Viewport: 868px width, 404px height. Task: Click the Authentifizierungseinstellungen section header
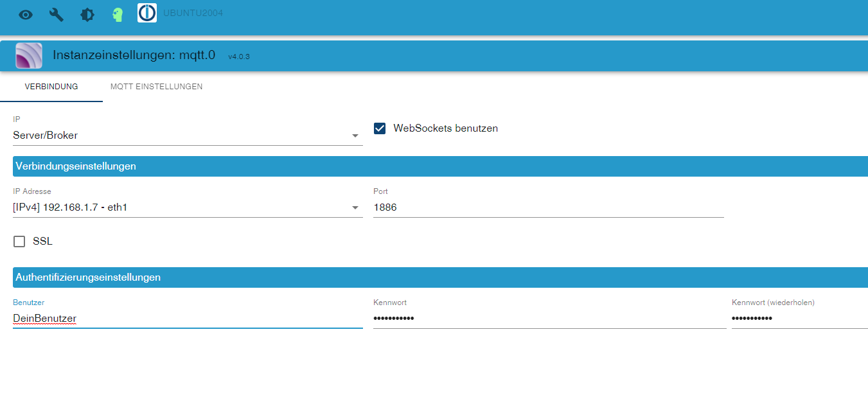pos(88,277)
